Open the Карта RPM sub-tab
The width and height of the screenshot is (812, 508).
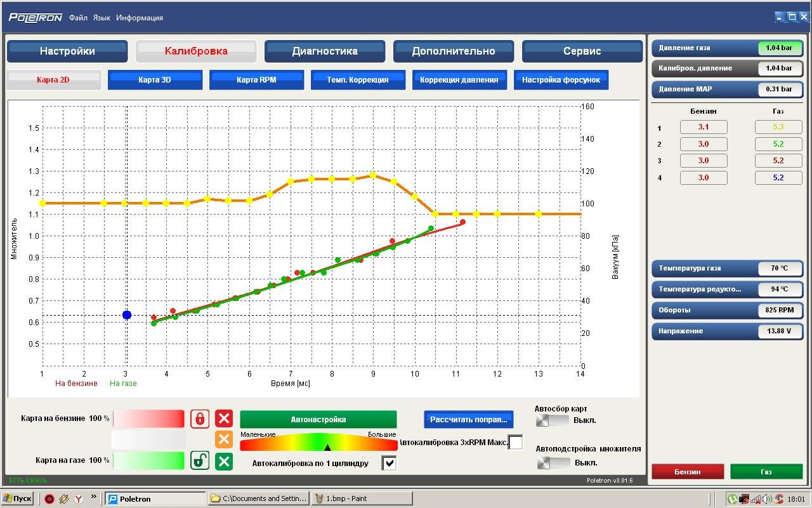click(x=256, y=80)
